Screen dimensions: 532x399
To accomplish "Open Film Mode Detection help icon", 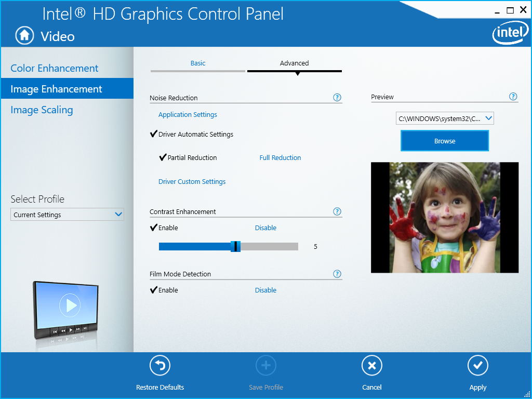I will pos(337,274).
